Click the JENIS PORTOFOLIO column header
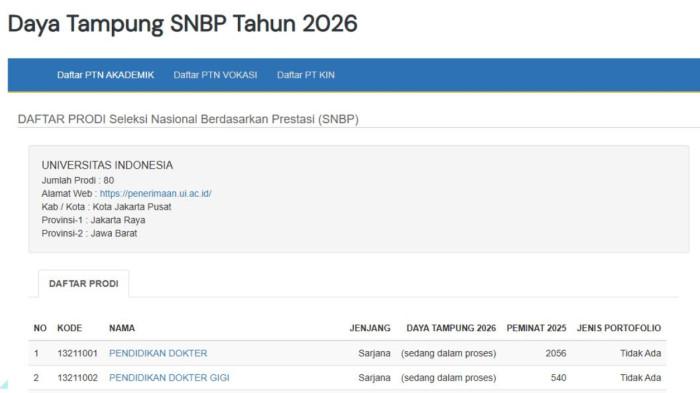 [619, 328]
